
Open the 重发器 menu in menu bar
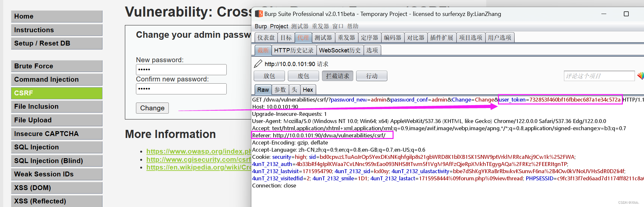[320, 26]
